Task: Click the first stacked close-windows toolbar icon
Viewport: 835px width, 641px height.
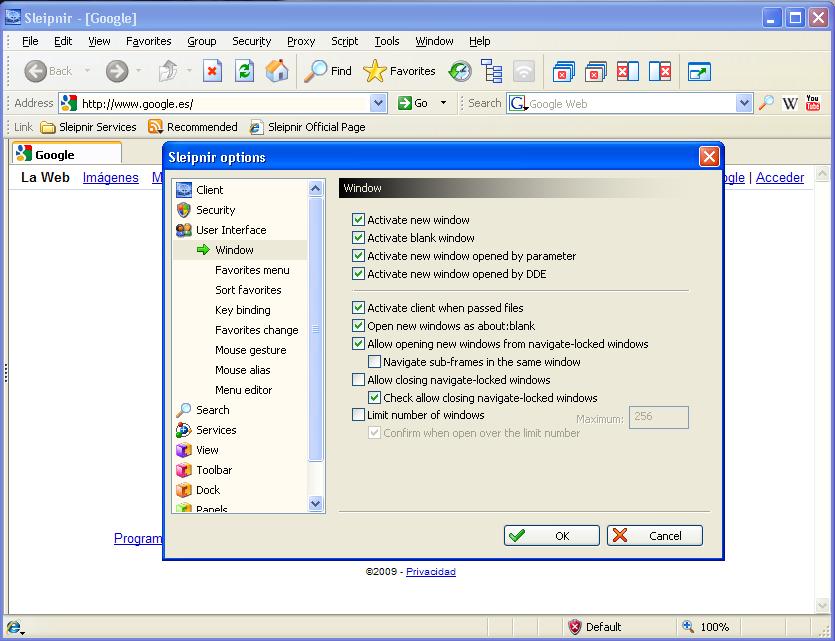Action: [563, 71]
